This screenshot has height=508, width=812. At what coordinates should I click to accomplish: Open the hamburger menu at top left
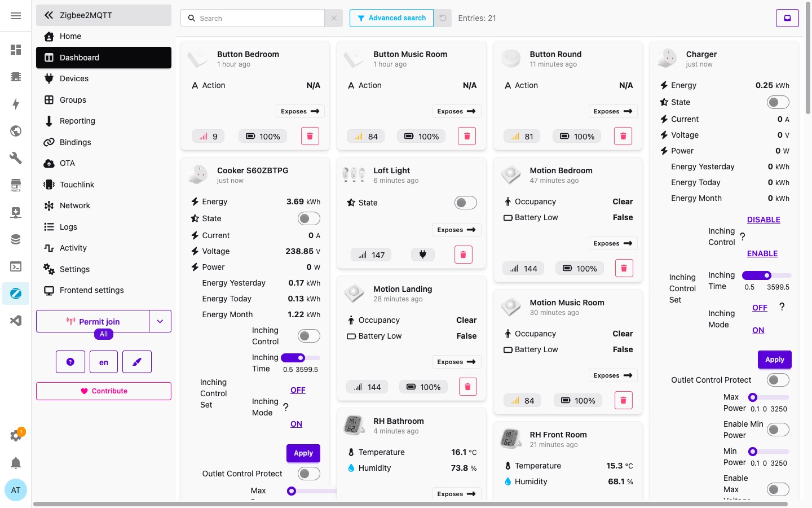tap(15, 15)
